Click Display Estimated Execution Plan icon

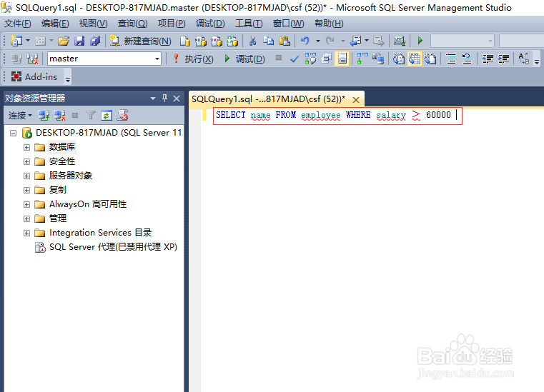(310, 59)
